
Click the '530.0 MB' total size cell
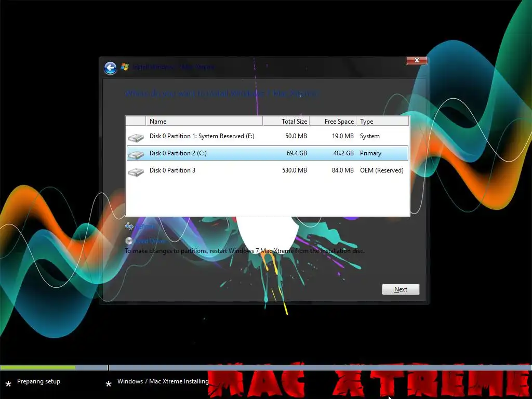[x=295, y=170]
